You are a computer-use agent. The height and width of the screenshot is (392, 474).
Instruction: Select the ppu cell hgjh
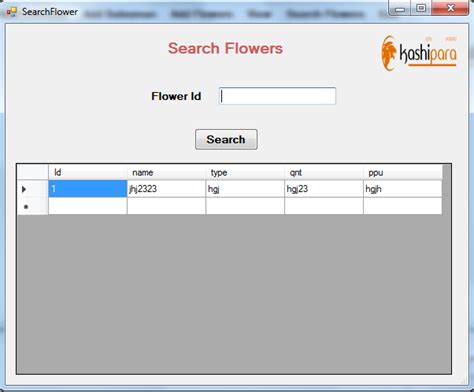403,189
